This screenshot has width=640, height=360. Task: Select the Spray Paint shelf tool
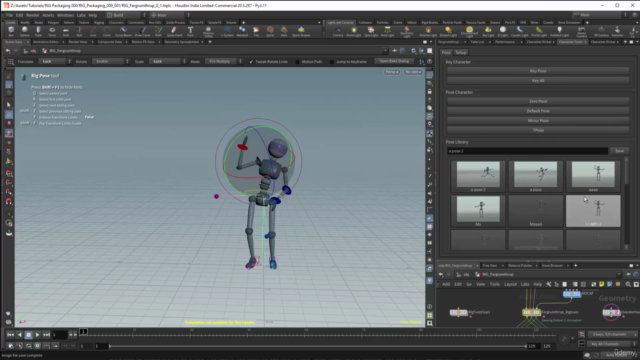pyautogui.click(x=174, y=31)
